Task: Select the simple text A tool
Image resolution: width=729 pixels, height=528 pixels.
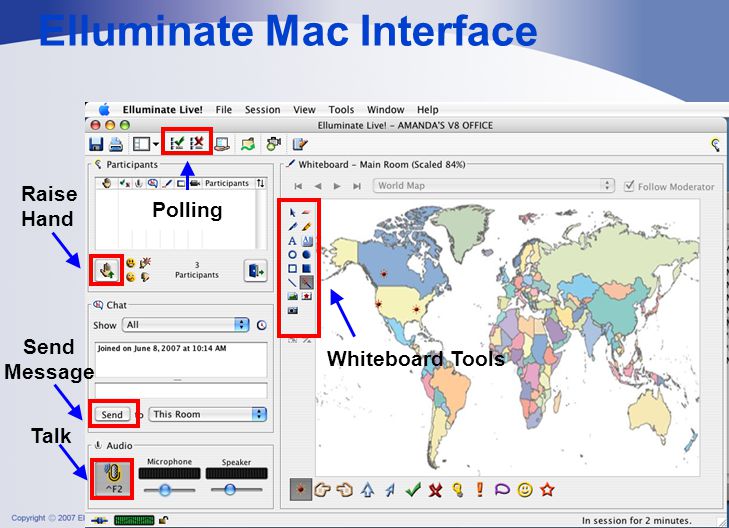Action: pyautogui.click(x=292, y=241)
